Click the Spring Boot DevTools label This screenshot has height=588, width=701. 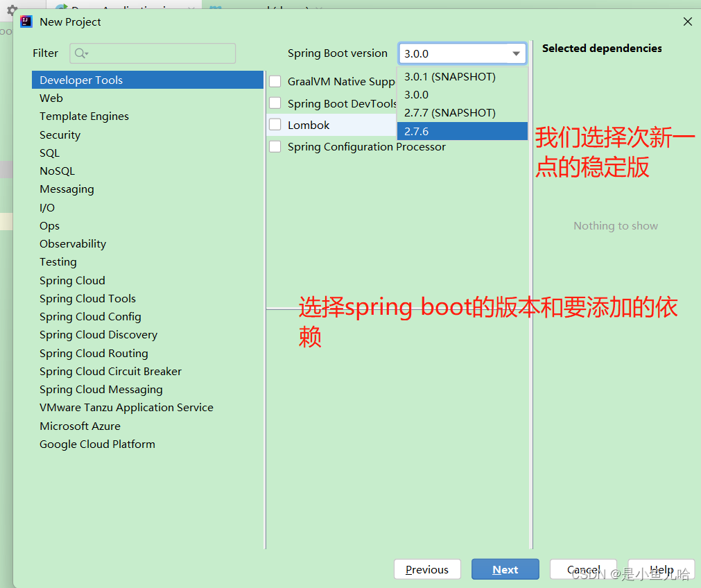(x=342, y=103)
